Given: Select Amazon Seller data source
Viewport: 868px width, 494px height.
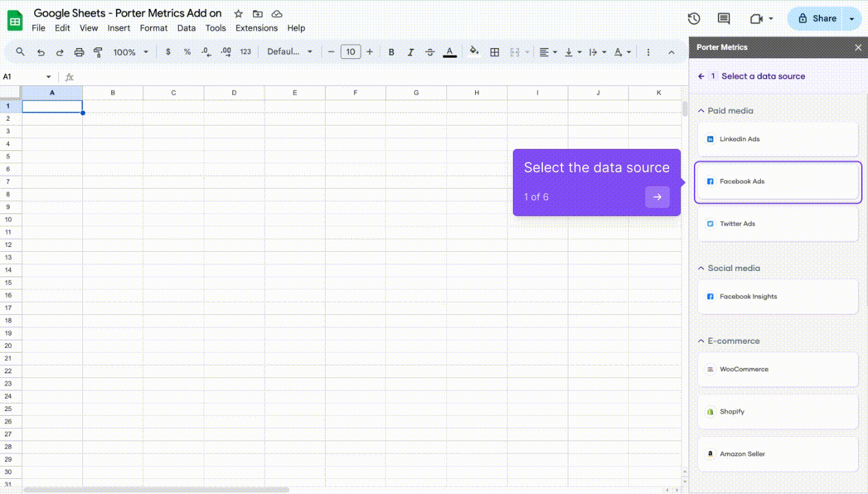Looking at the screenshot, I should (x=777, y=454).
